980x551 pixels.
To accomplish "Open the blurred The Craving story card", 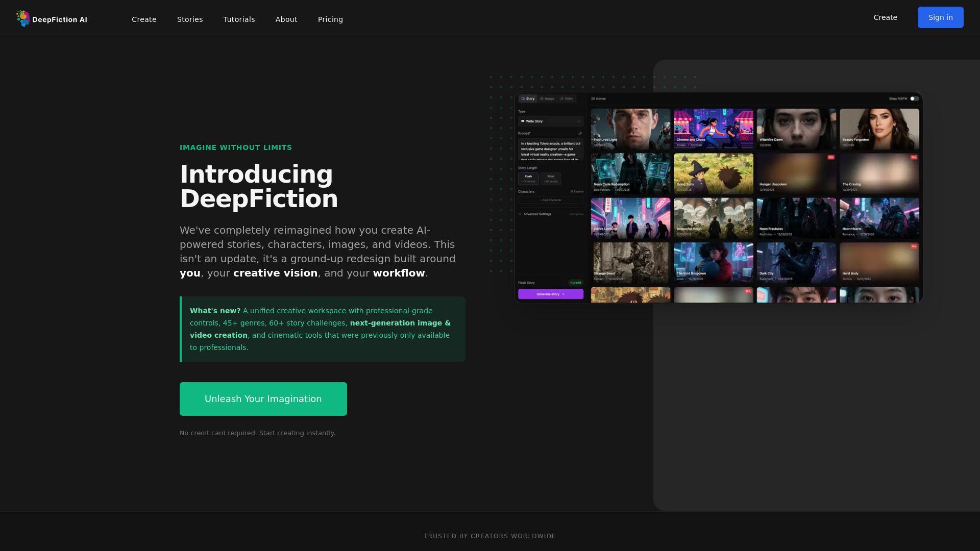I will (x=879, y=173).
